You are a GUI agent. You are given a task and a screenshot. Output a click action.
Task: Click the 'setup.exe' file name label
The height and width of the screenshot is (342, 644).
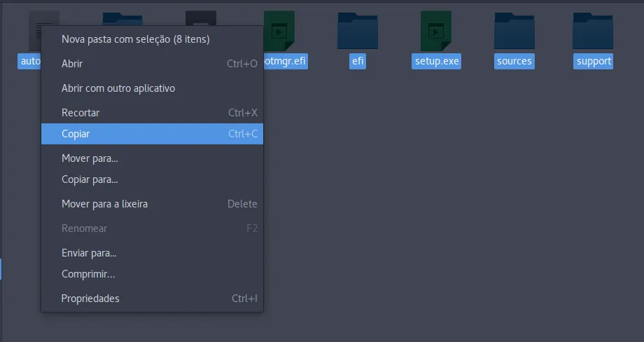(436, 61)
